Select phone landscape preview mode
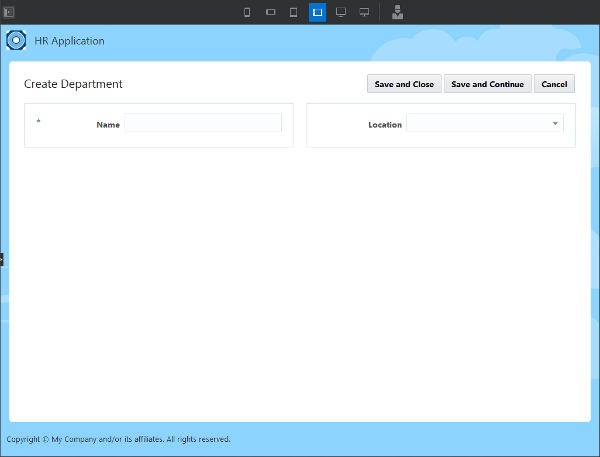 (x=271, y=12)
